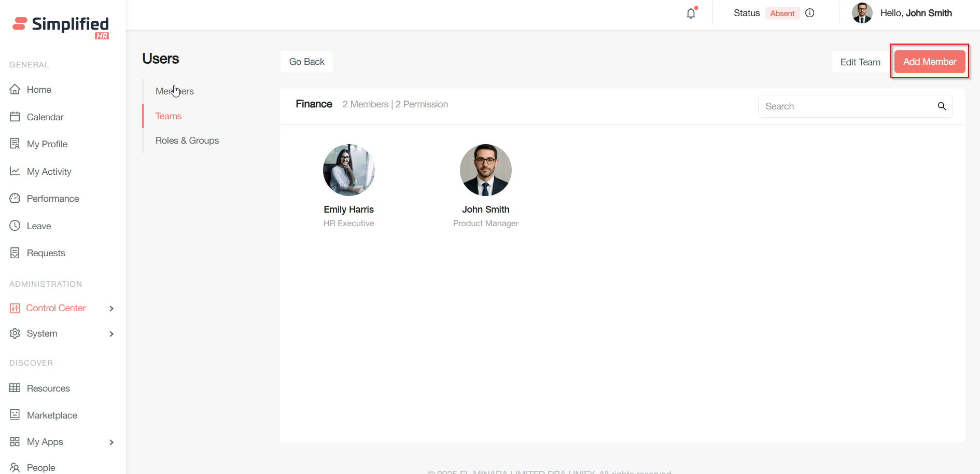The width and height of the screenshot is (980, 474).
Task: Click the Performance gauge icon
Action: tap(15, 199)
